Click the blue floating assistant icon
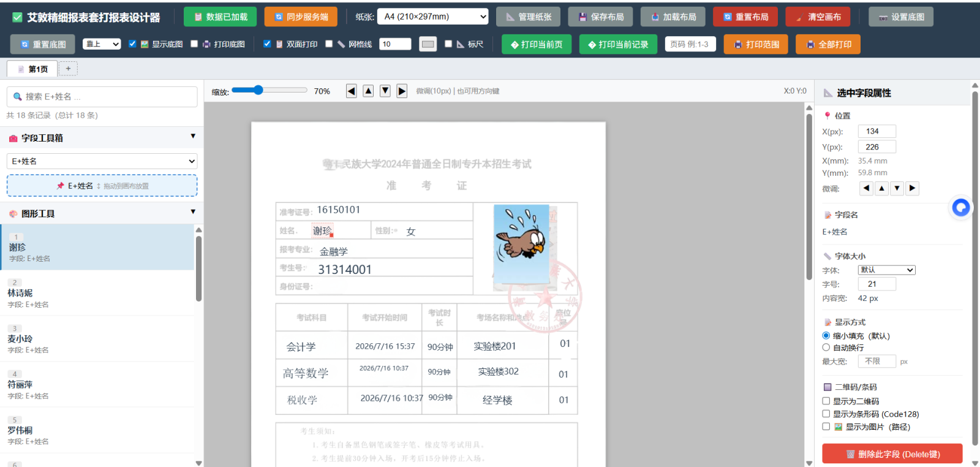Screen dimensions: 980x467 point(961,208)
